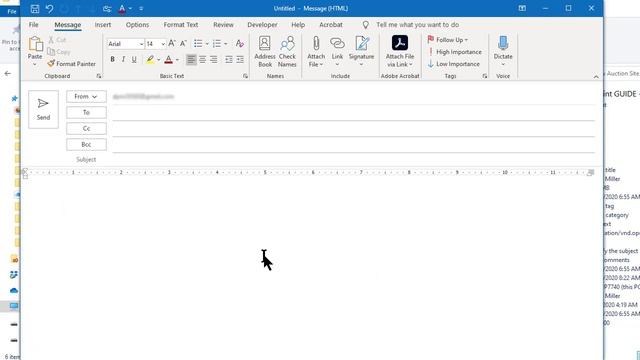The height and width of the screenshot is (360, 640).
Task: Mark message as High Importance
Action: point(455,52)
